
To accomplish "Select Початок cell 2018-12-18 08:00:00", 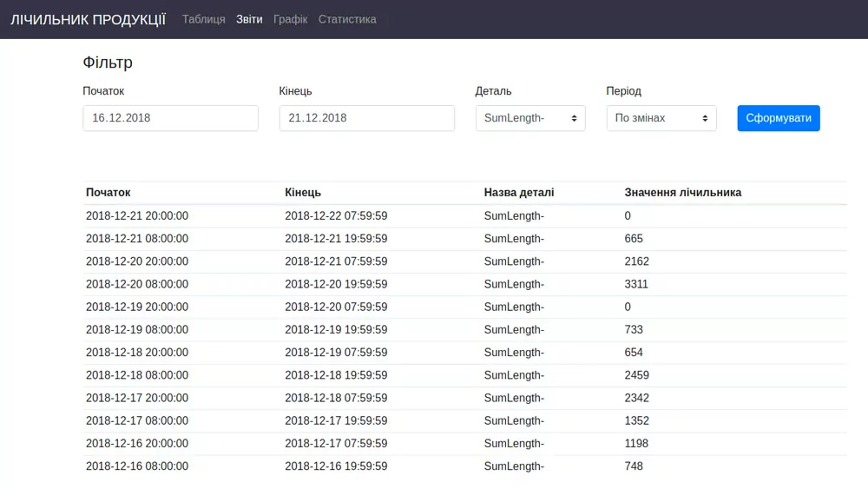I will tap(137, 375).
